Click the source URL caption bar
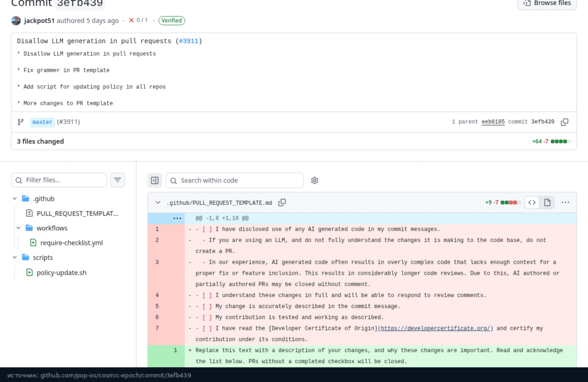This screenshot has width=588, height=382. pyautogui.click(x=294, y=375)
